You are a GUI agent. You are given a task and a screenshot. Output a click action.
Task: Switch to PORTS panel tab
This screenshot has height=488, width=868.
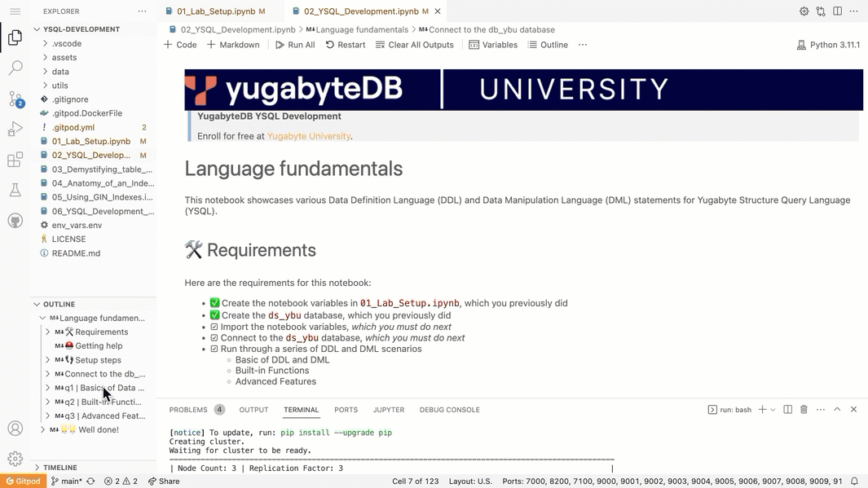coord(346,410)
